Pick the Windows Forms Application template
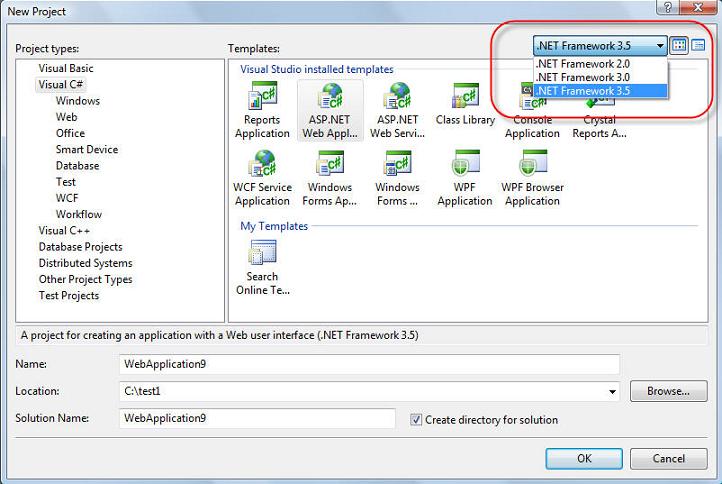This screenshot has width=722, height=484. click(330, 179)
